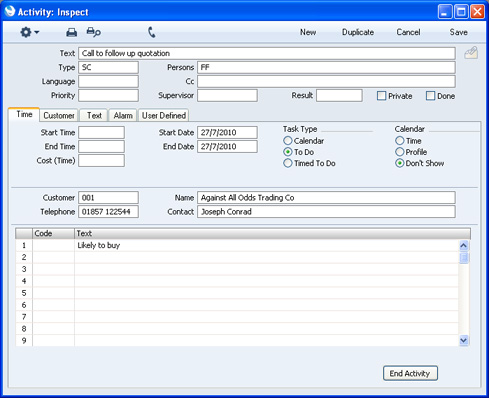Click the Persons field containing FF

pos(326,67)
